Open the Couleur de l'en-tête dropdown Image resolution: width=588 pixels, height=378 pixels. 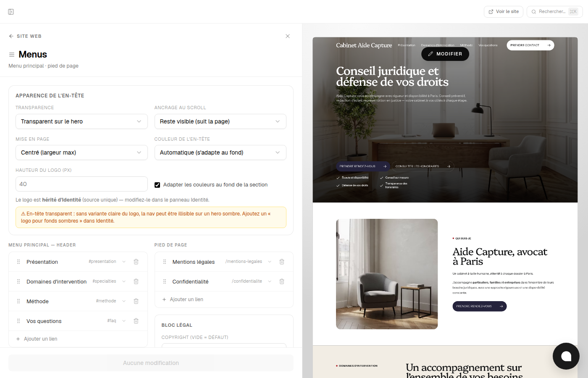(x=220, y=152)
